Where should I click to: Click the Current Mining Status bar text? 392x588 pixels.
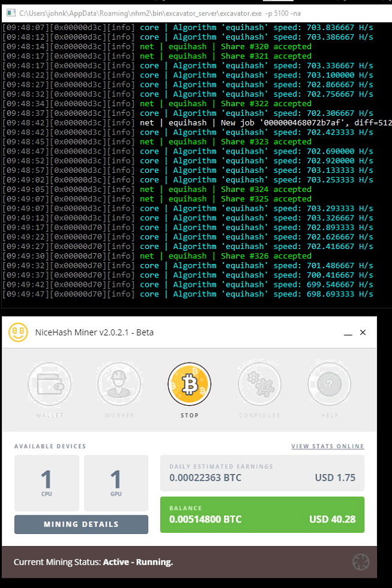(93, 562)
